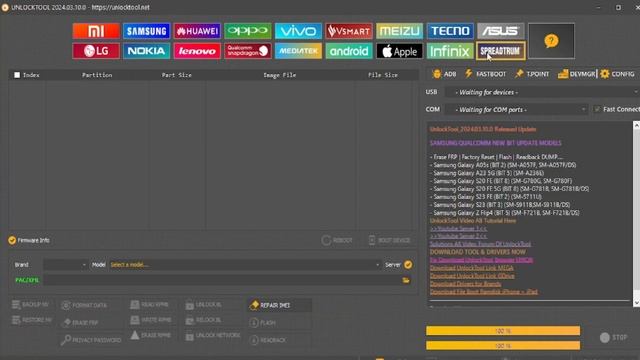Click the REBOOT button
640x360 pixels.
[x=337, y=240]
